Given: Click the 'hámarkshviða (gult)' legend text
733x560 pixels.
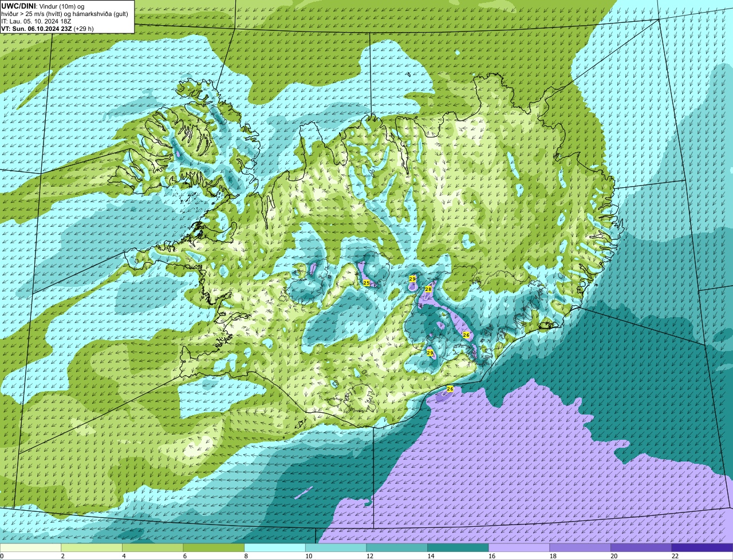Looking at the screenshot, I should (101, 14).
